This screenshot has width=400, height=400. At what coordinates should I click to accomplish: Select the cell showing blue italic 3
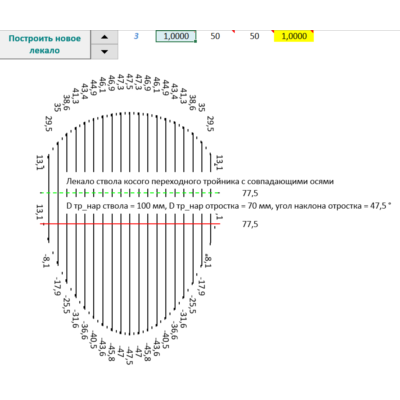[136, 36]
